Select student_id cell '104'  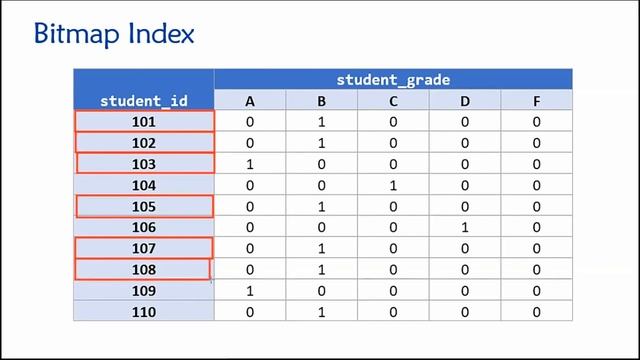tap(144, 185)
